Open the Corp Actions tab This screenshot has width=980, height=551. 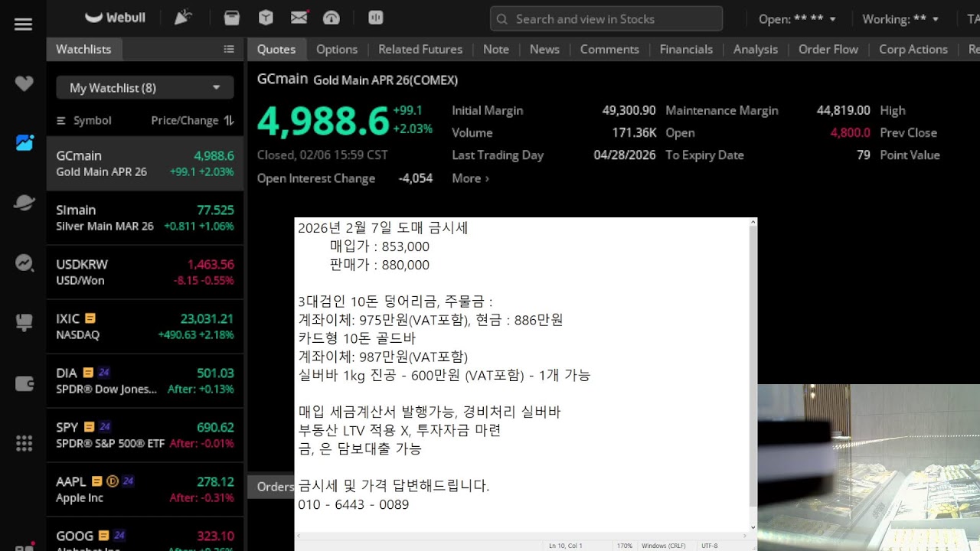913,49
